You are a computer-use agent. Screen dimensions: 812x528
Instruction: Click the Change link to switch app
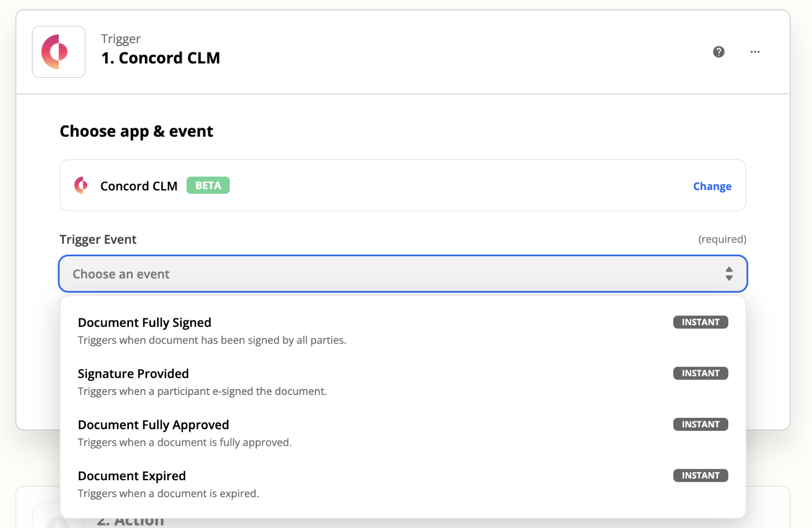pos(712,186)
